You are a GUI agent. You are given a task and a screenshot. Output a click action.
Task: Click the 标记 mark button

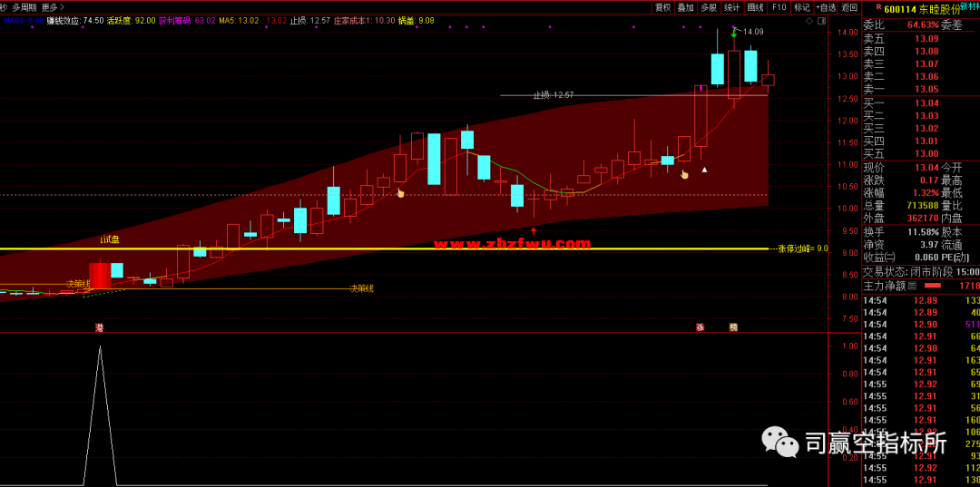pos(801,7)
